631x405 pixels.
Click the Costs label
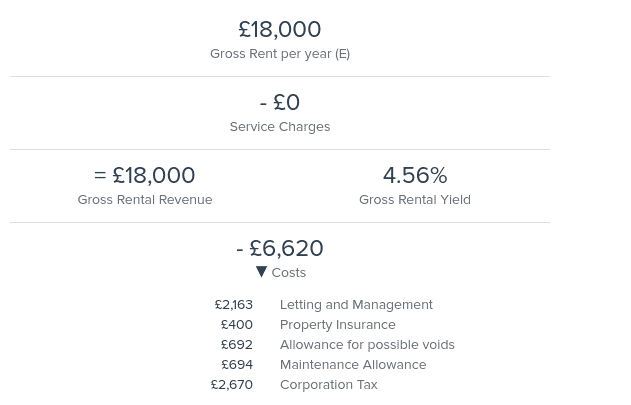(x=289, y=273)
